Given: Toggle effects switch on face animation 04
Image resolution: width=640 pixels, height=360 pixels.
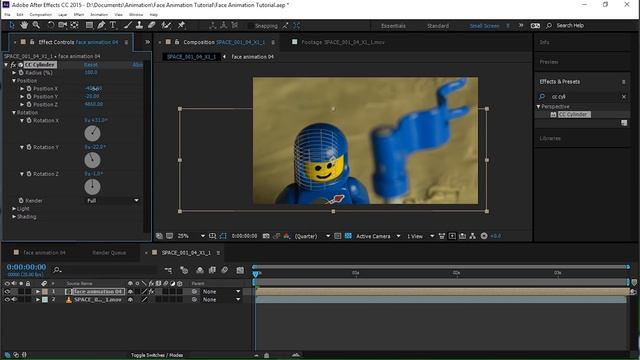Looking at the screenshot, I should point(151,291).
